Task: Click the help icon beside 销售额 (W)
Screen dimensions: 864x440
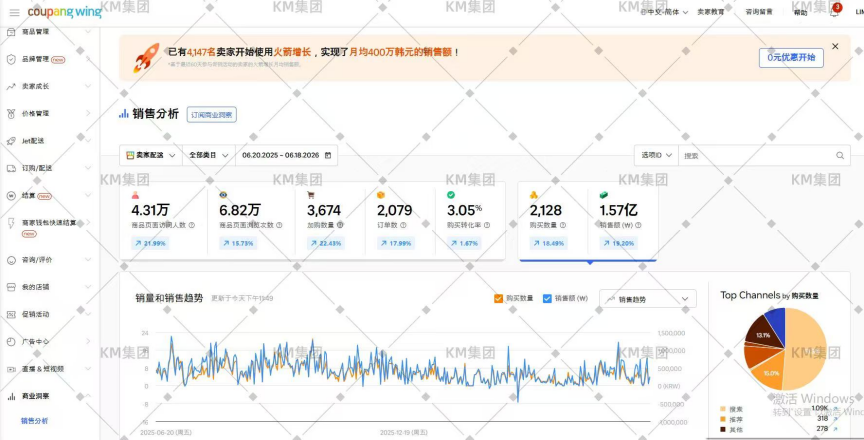Action: [638, 225]
